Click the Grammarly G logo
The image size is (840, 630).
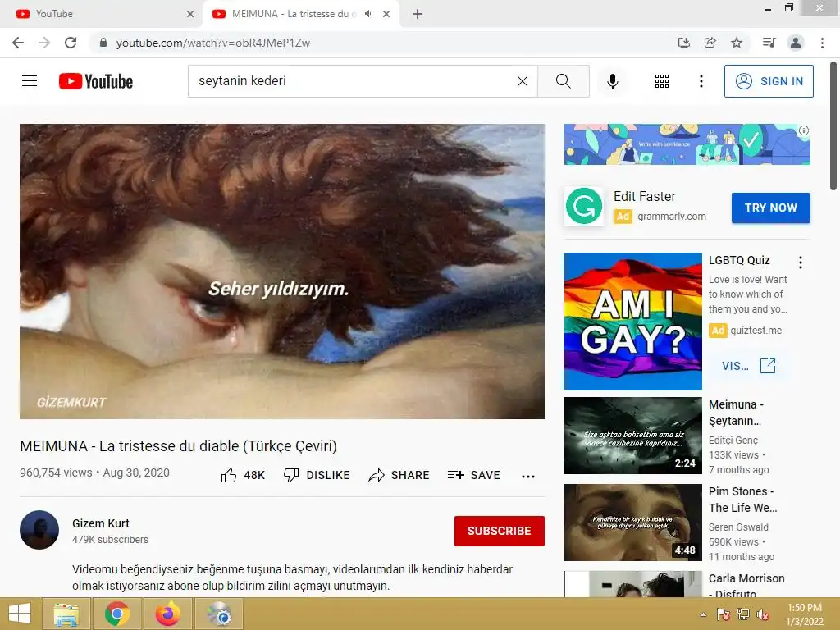click(584, 206)
